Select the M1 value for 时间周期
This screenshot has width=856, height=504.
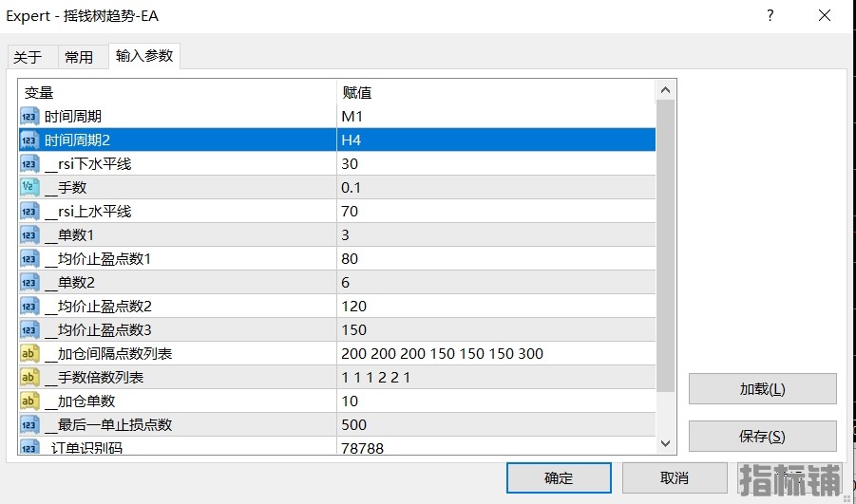point(352,117)
